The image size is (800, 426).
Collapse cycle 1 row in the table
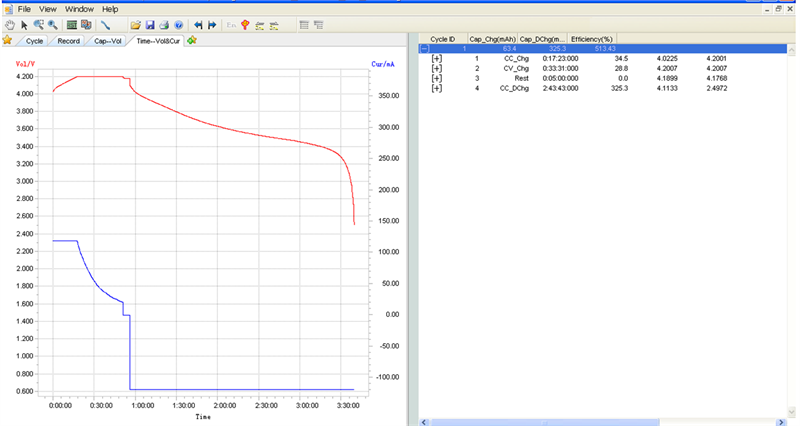point(424,48)
